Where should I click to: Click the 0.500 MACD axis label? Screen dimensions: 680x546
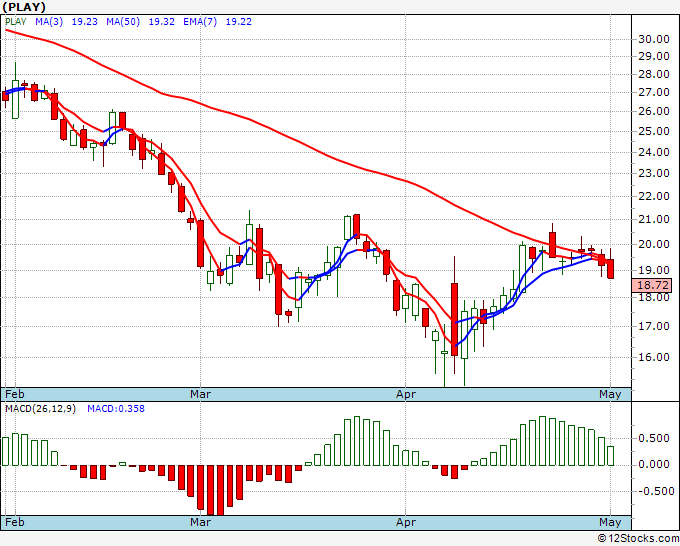[654, 438]
